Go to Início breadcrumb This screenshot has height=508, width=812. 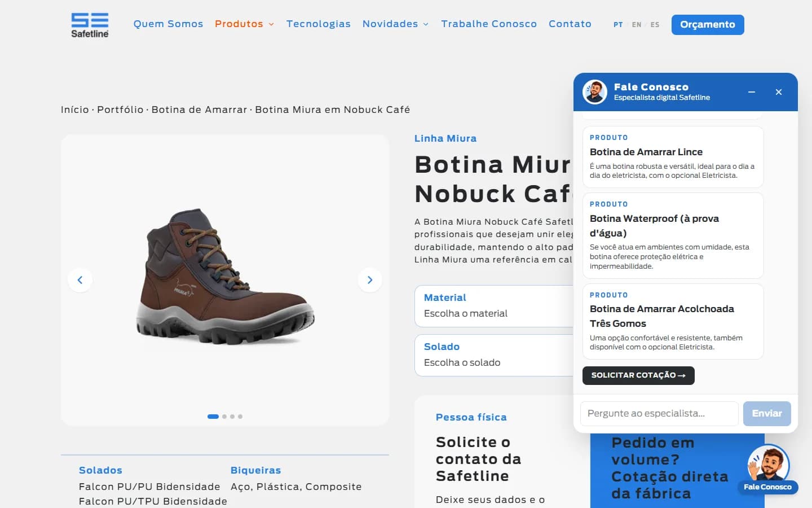pos(75,110)
